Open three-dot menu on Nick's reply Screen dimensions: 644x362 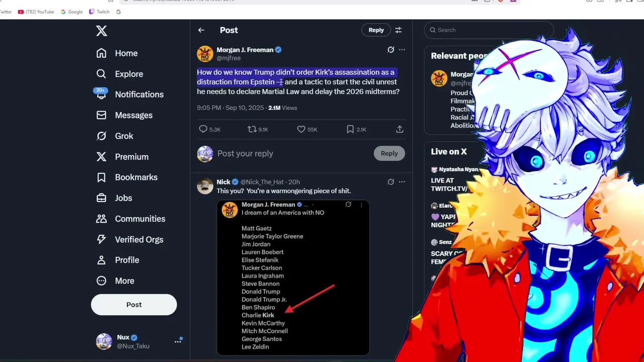tap(401, 182)
